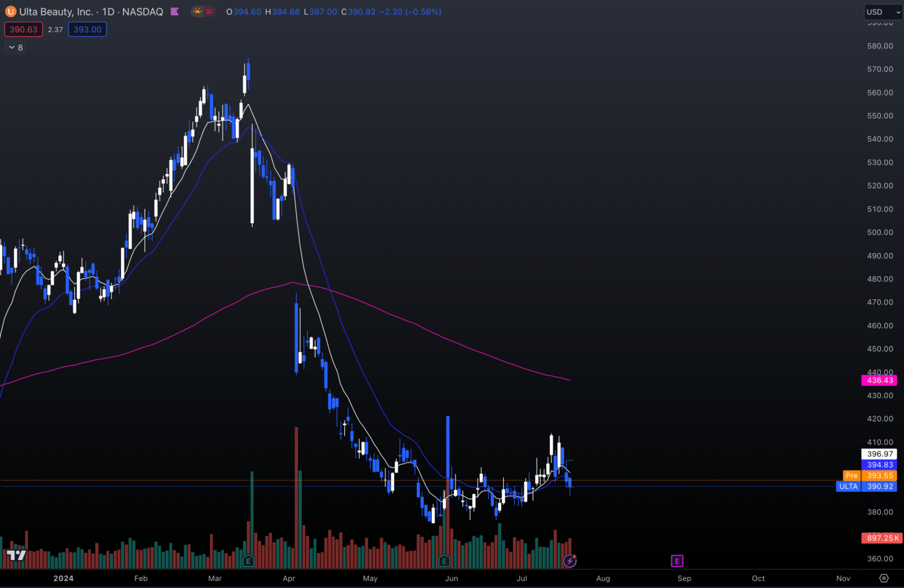Open the upcoming earnings E marker before September
904x588 pixels.
[x=677, y=561]
